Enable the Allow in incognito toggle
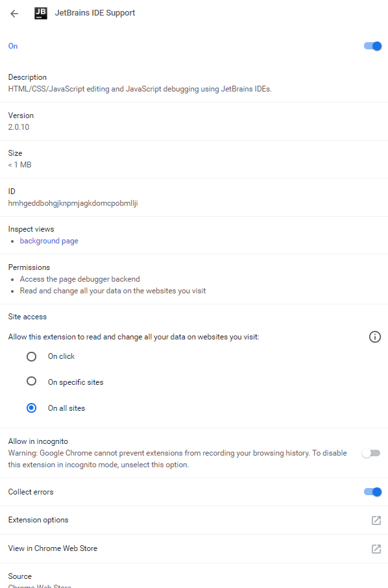388x588 pixels. pos(371,453)
